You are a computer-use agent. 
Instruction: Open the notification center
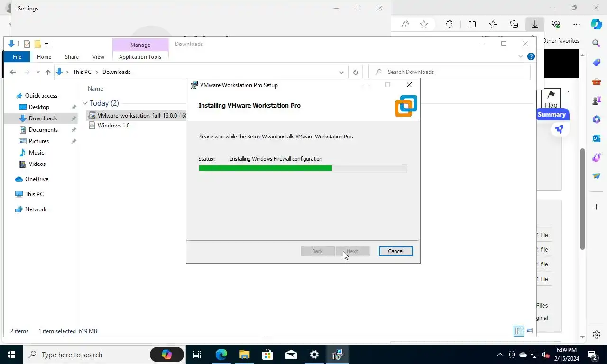[x=592, y=355]
